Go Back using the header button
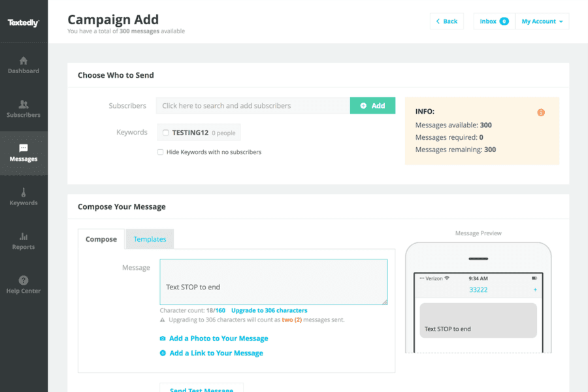Viewport: 588px width, 392px height. (x=447, y=22)
